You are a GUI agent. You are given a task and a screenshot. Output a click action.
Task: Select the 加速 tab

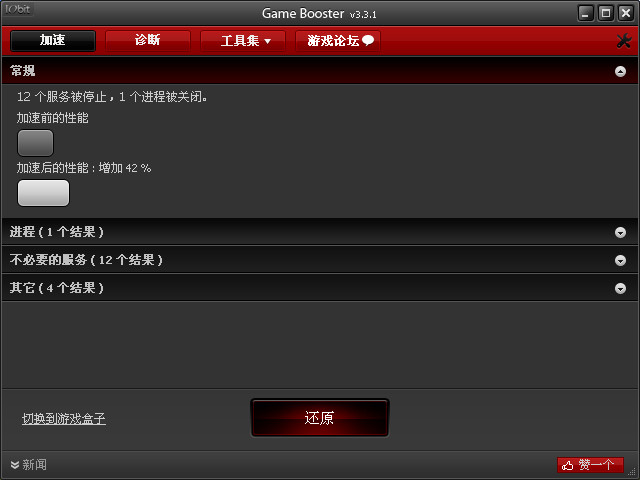(53, 41)
